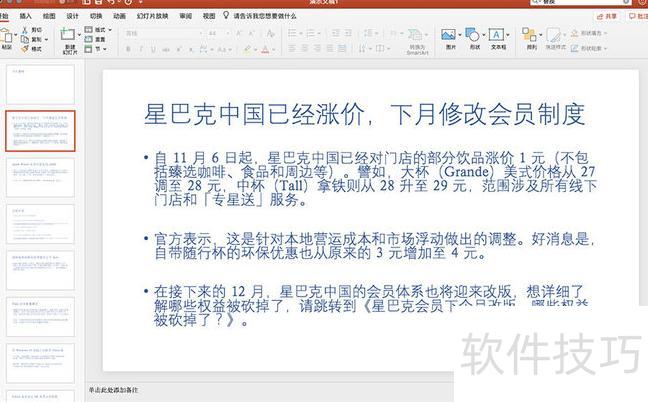The image size is (648, 402).
Task: Open the 切换 (Transitions) ribbon tab
Action: tap(96, 16)
